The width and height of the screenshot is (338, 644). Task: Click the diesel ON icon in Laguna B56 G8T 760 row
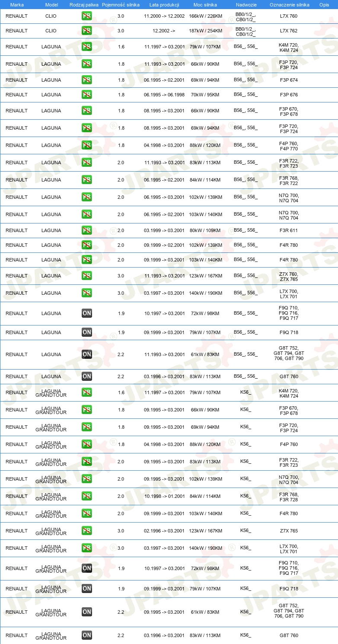(x=86, y=376)
